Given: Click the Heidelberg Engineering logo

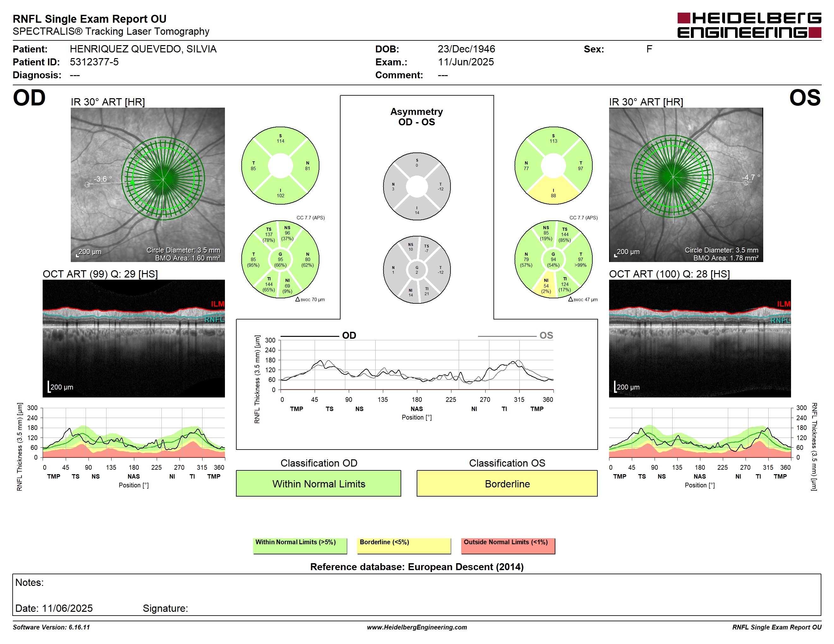Looking at the screenshot, I should click(749, 26).
